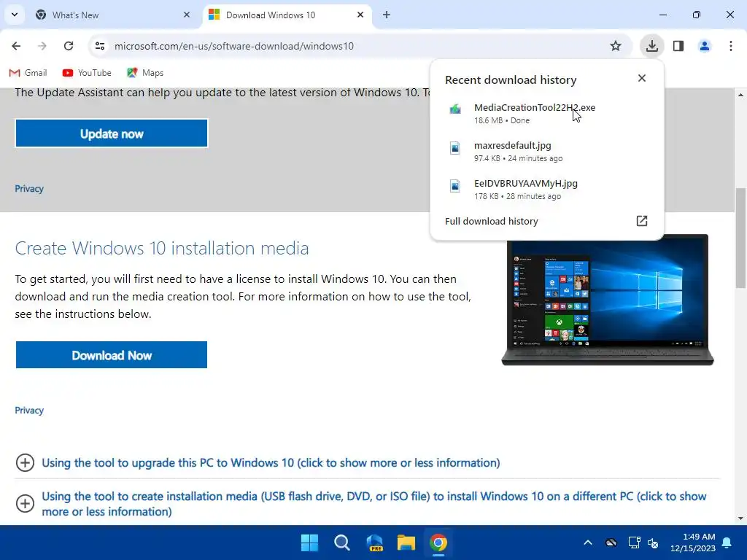This screenshot has width=747, height=560.
Task: Click the EeIDVBRUYAAVMyH.jpg file icon
Action: pyautogui.click(x=455, y=186)
